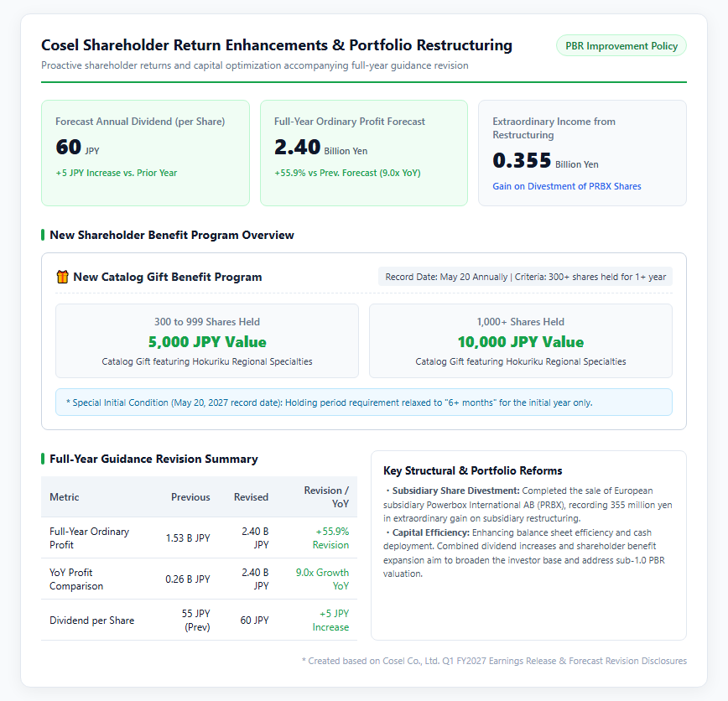Click New Shareholder Benefit Program Overview heading
The image size is (728, 701).
(172, 235)
